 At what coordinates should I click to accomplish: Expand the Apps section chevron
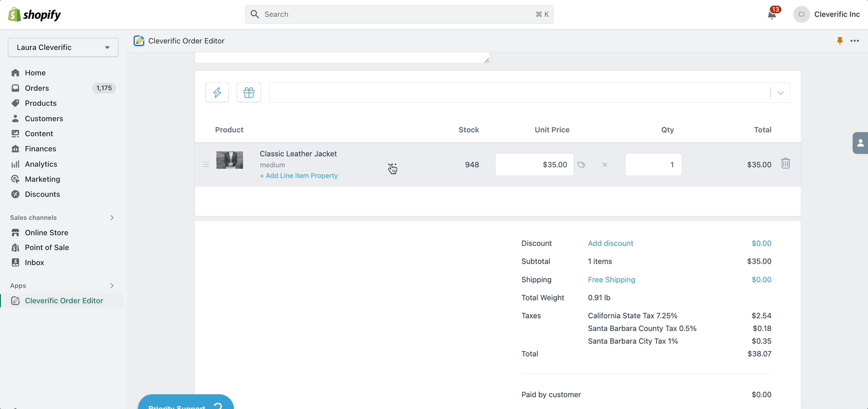(112, 285)
